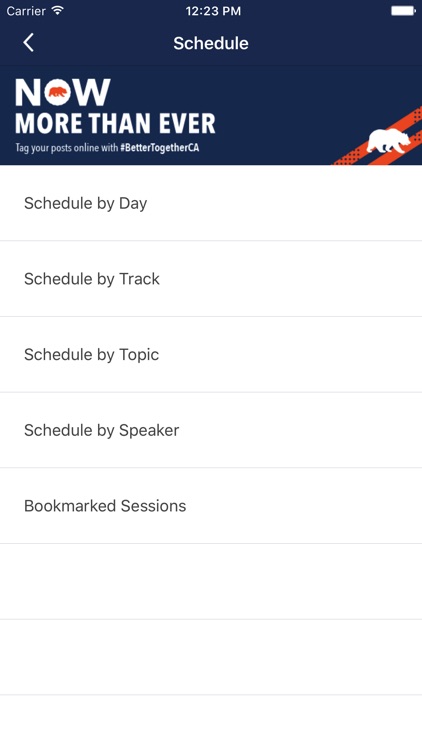The width and height of the screenshot is (422, 750).
Task: Tap the orange bear inside NOW logo
Action: click(x=58, y=92)
